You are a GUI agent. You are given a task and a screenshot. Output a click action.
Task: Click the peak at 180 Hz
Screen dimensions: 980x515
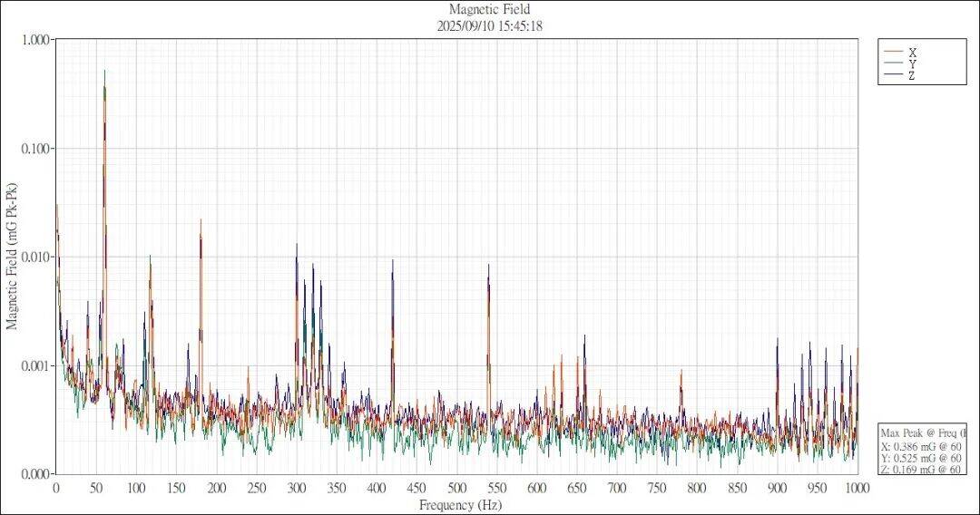201,221
